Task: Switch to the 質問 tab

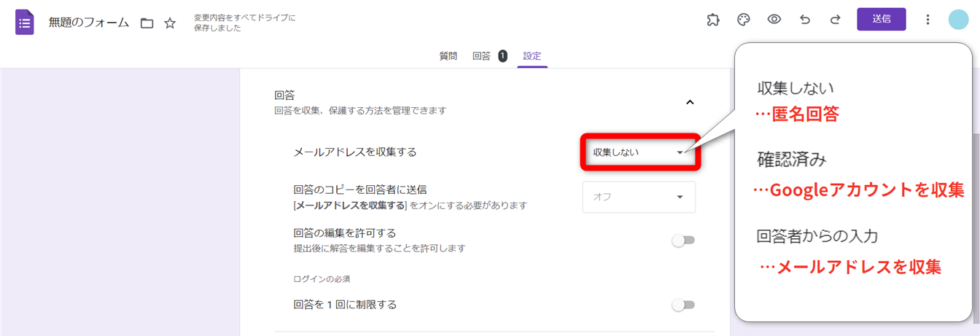Action: (x=448, y=56)
